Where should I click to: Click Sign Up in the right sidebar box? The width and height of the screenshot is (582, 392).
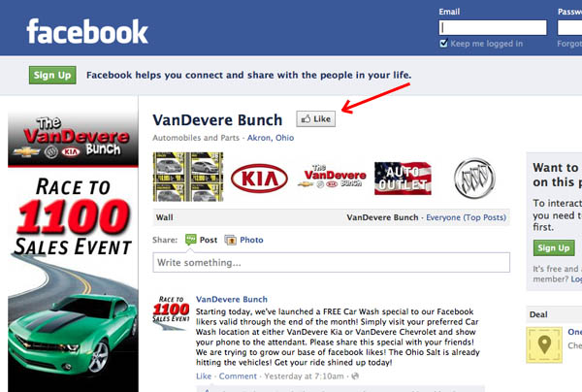point(554,248)
